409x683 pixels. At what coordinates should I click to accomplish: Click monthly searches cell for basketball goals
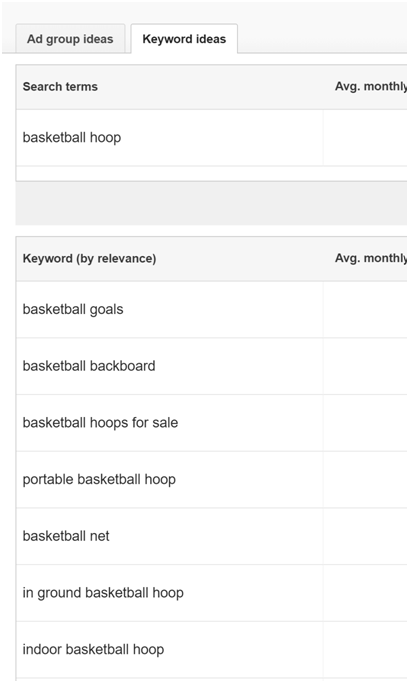pos(365,309)
